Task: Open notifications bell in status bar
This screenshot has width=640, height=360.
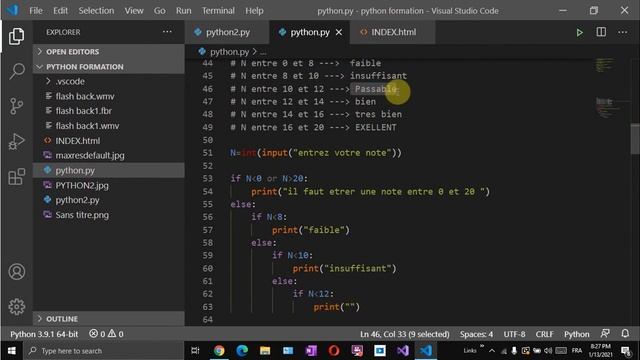Action: pyautogui.click(x=625, y=333)
